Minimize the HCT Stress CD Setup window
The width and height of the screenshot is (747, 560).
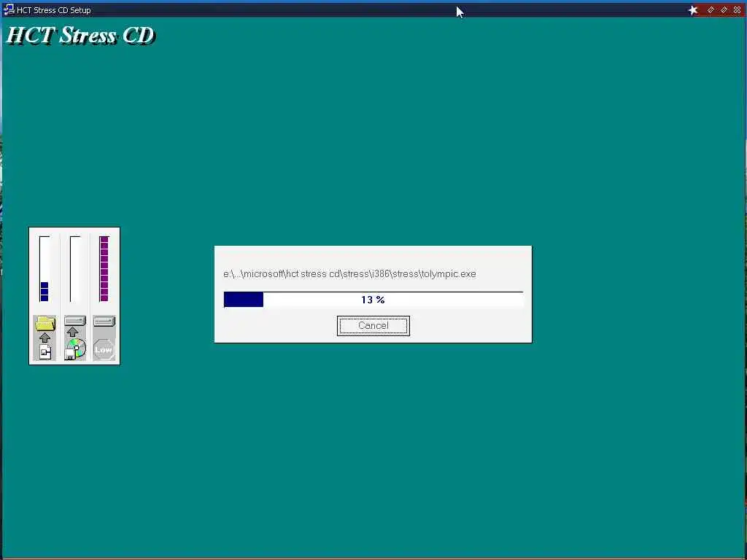point(711,10)
